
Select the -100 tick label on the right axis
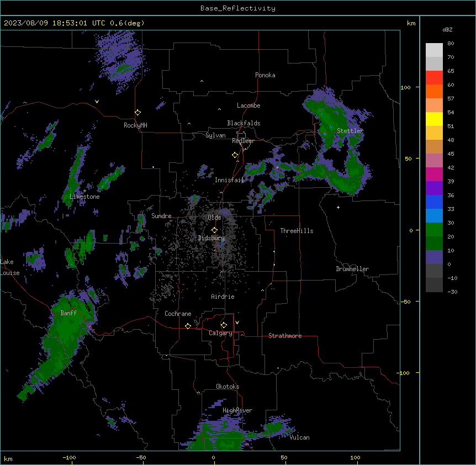point(404,373)
